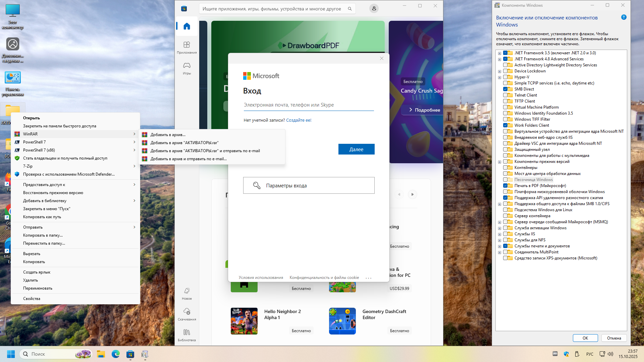Click the blue help question mark icon
This screenshot has height=362, width=644.
(624, 17)
